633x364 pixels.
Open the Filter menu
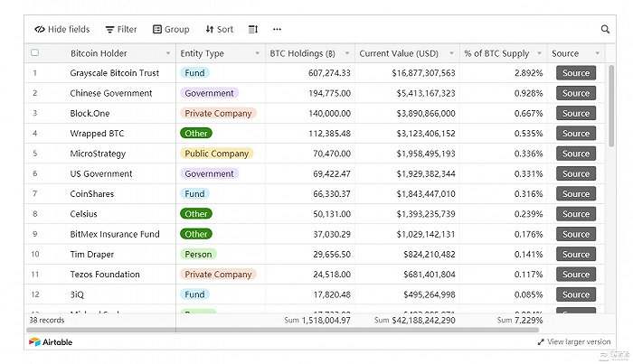tap(121, 29)
